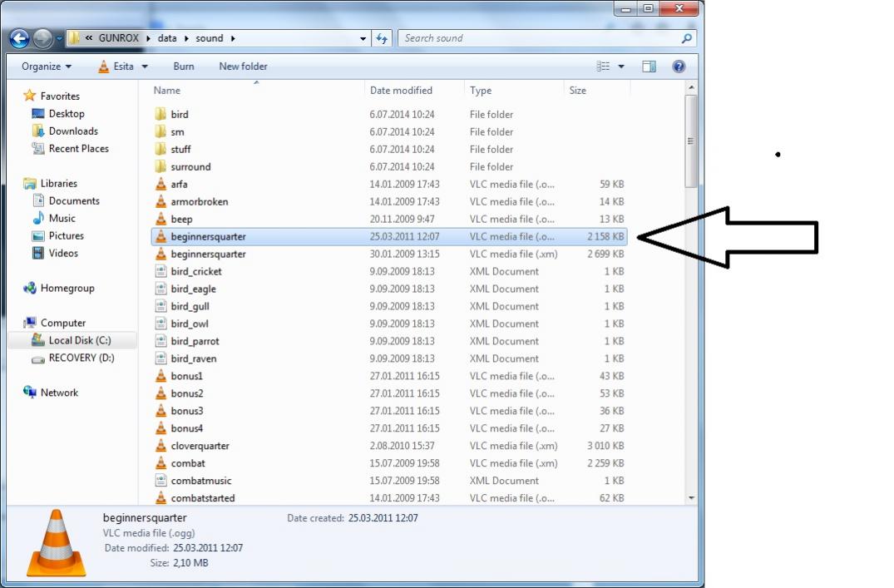Open the Help question mark icon
Viewport: 894px width, 588px height.
(679, 67)
